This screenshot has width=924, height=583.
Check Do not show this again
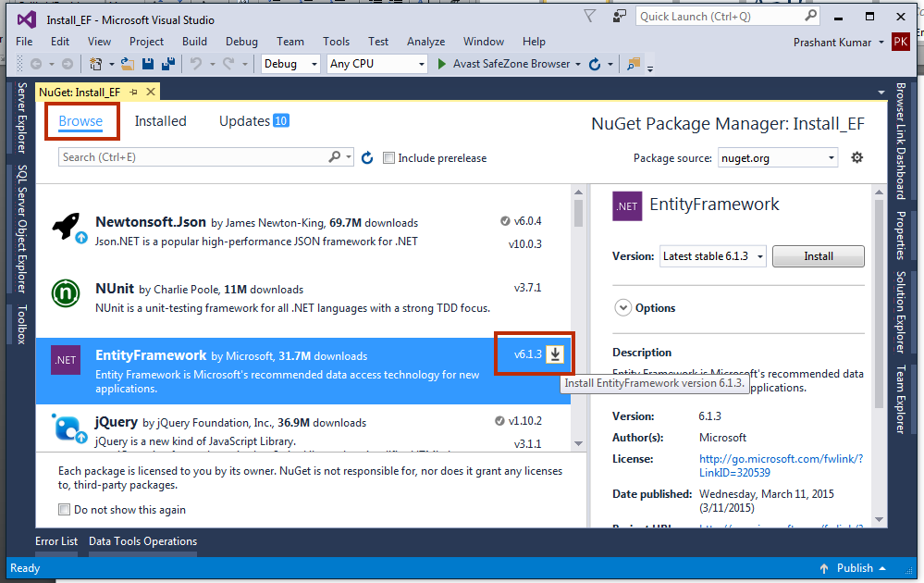pyautogui.click(x=64, y=509)
